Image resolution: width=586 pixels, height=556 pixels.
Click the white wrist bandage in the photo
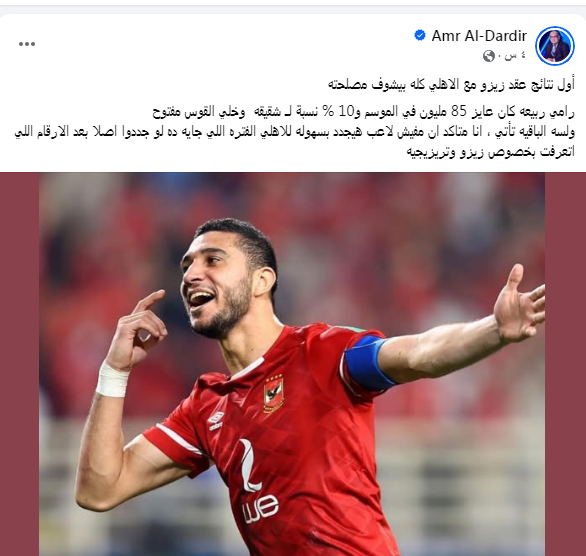click(x=112, y=379)
